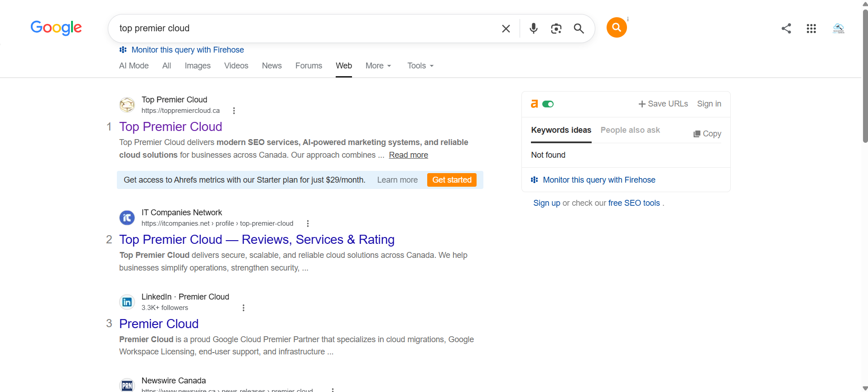Open options menu for IT Companies Network result
This screenshot has height=392, width=868.
tap(308, 223)
